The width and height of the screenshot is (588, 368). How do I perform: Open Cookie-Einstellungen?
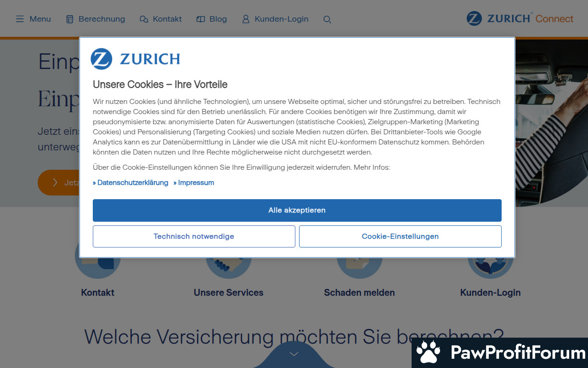pyautogui.click(x=400, y=236)
